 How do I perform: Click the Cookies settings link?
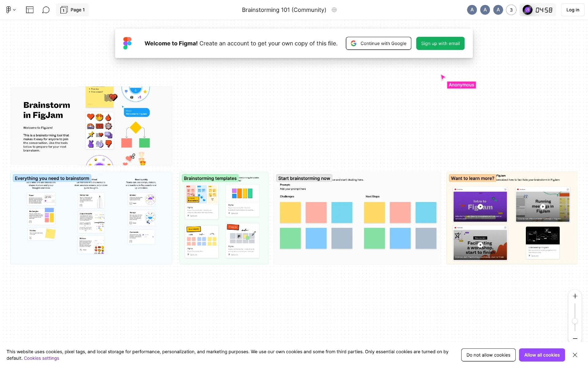pos(41,358)
